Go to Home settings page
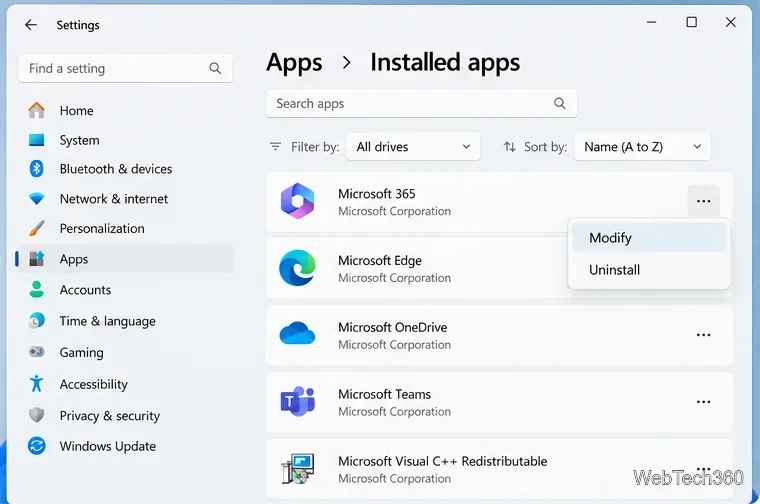The height and width of the screenshot is (504, 760). 126,110
